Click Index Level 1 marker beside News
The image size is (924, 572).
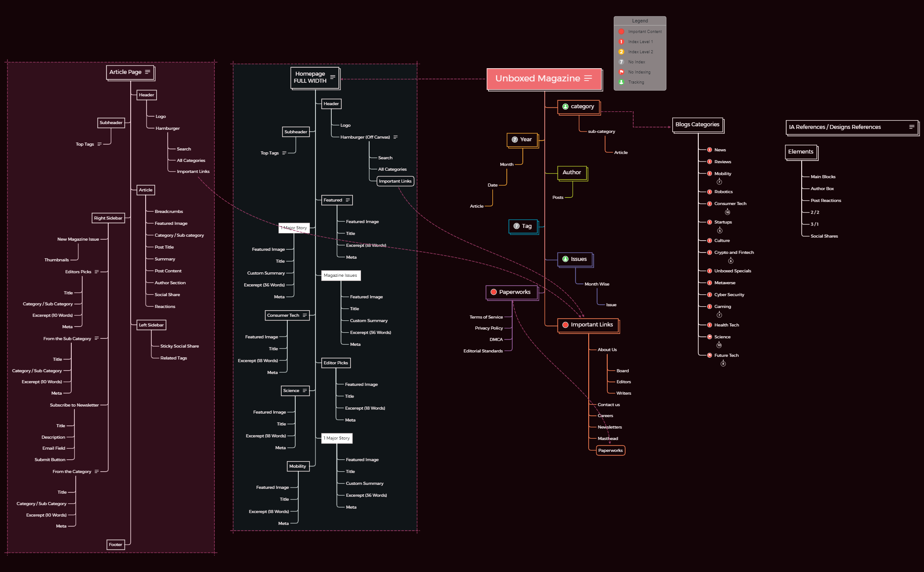click(x=709, y=150)
